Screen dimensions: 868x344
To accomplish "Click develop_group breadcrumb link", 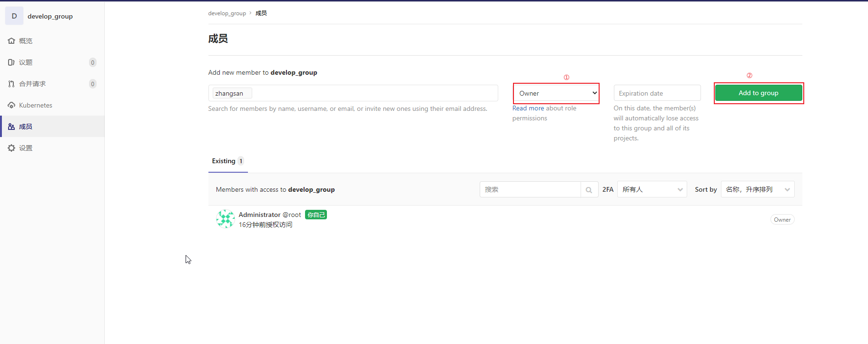I will click(227, 13).
